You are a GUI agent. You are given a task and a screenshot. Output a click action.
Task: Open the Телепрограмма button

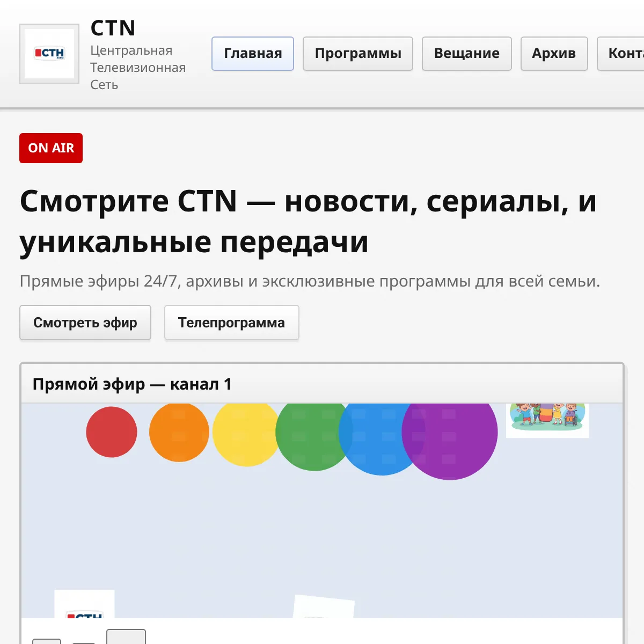coord(231,323)
